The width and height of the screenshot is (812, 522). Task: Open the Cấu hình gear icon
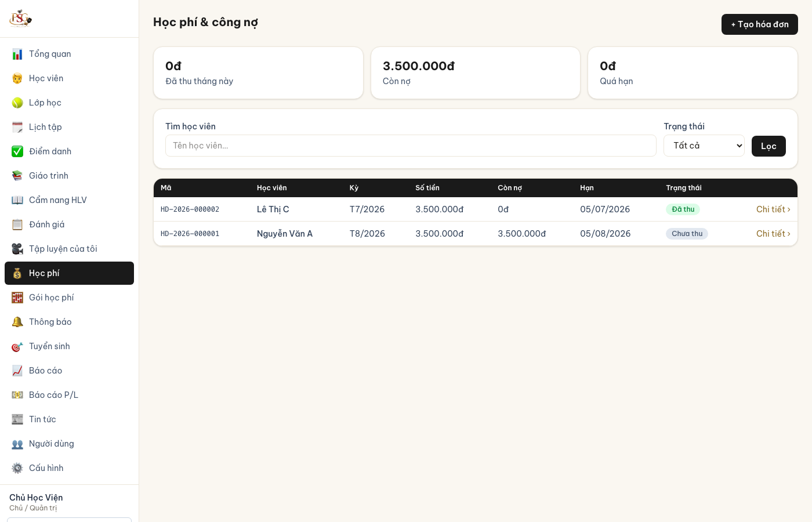tap(17, 468)
